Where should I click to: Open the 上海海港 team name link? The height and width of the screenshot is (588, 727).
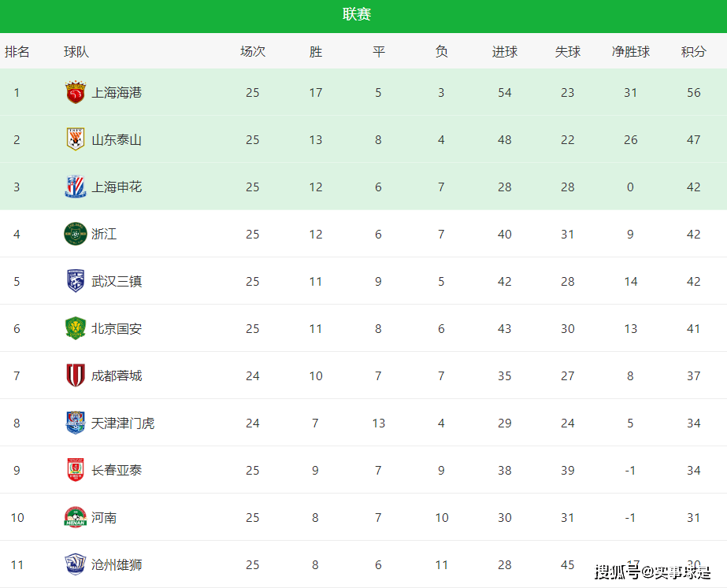[x=117, y=93]
